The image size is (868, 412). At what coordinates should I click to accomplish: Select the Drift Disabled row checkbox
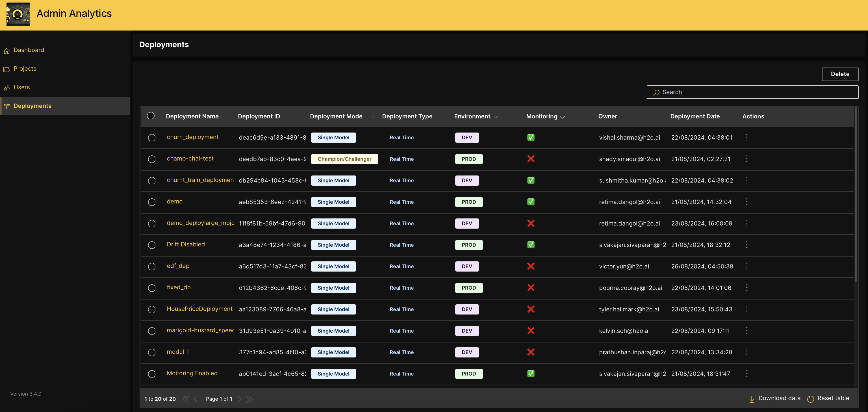click(x=152, y=245)
